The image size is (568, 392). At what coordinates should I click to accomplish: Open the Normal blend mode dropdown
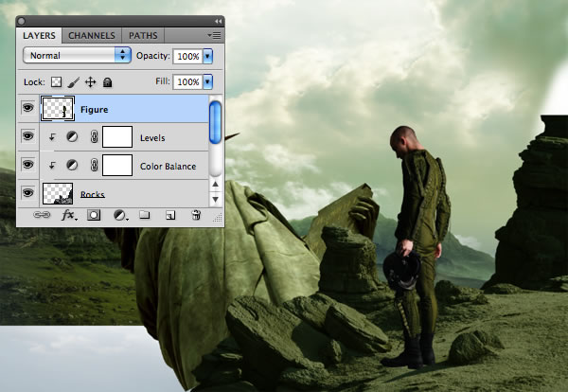click(77, 56)
